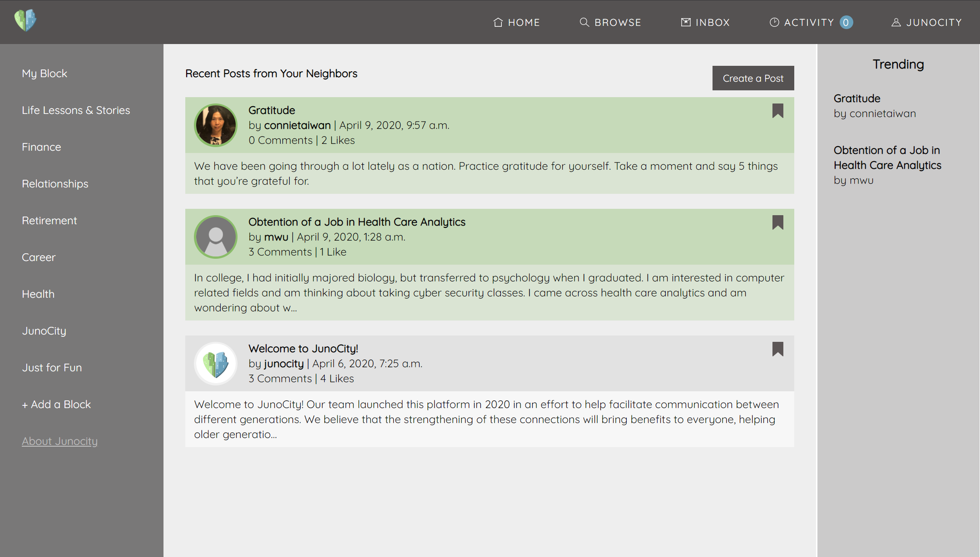Screen dimensions: 980x557
Task: Click the Home house icon
Action: pos(498,22)
